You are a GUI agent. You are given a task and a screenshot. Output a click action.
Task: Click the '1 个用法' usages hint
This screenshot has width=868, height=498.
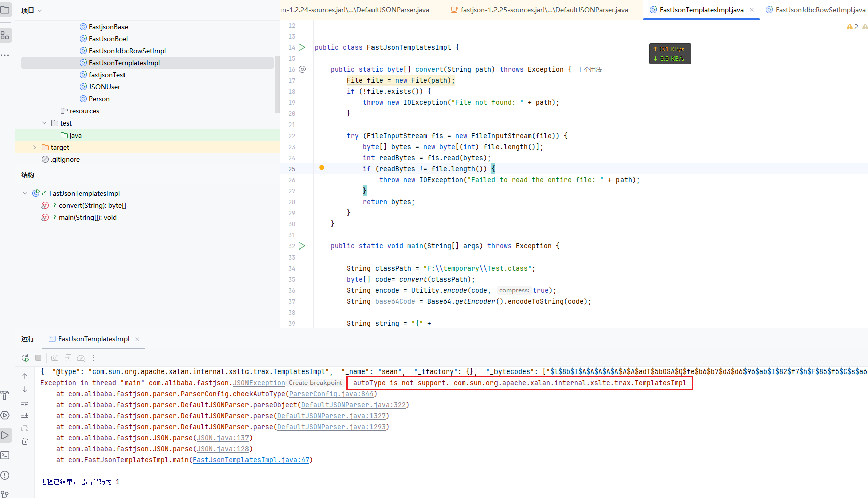590,69
